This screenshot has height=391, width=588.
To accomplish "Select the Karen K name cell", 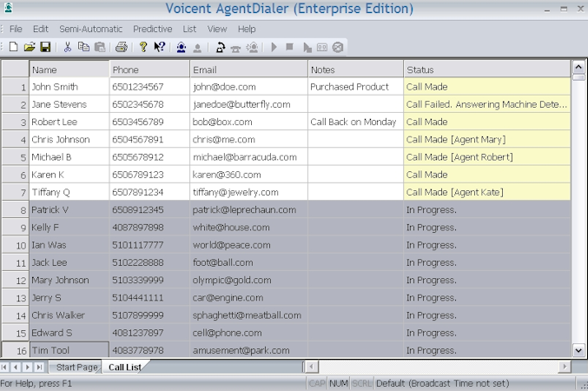I will [69, 175].
